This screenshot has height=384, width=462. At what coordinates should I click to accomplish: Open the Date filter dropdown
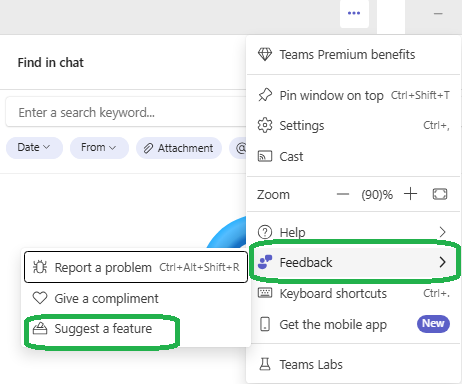[34, 147]
